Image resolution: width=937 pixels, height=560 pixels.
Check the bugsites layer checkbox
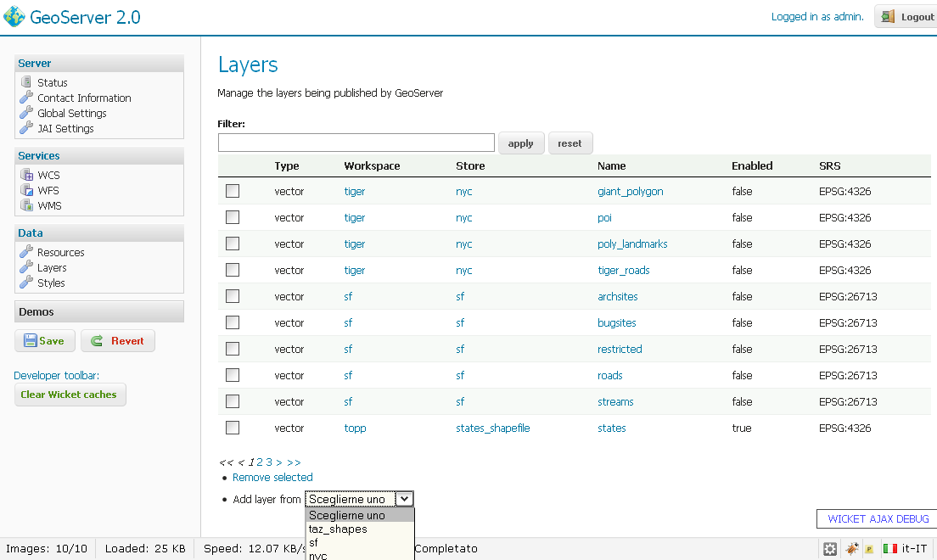click(x=233, y=322)
